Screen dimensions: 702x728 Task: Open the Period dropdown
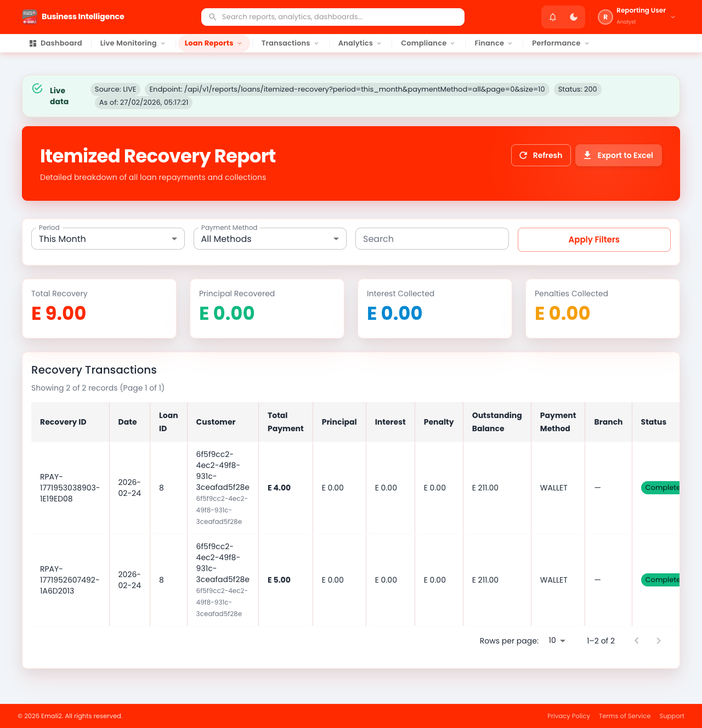(x=108, y=239)
